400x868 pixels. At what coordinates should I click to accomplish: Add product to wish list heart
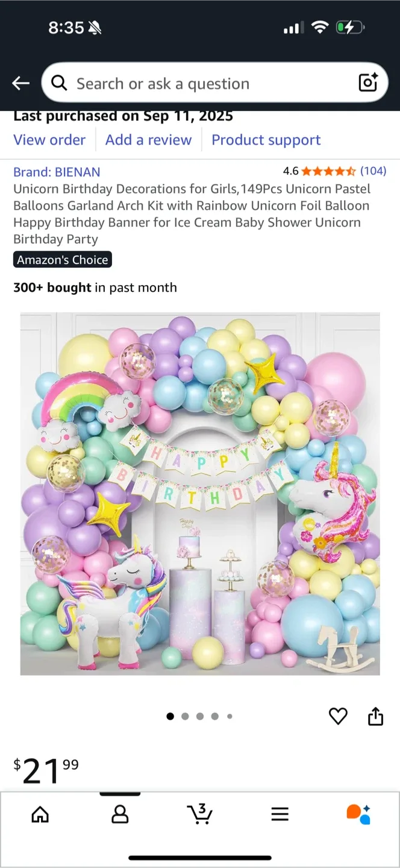338,716
